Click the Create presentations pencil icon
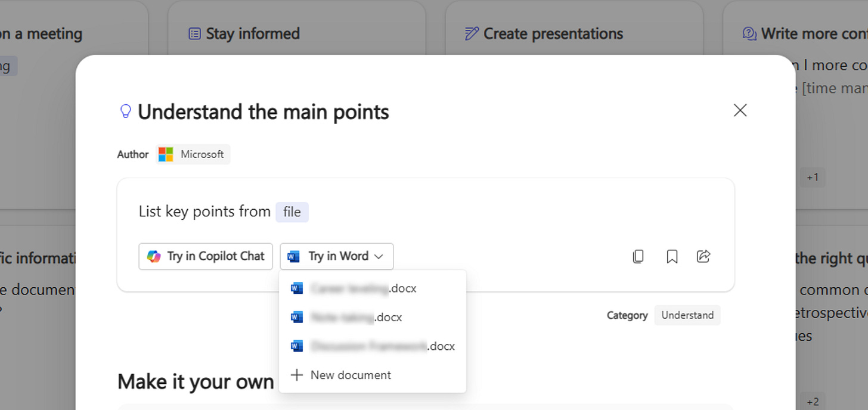Image resolution: width=868 pixels, height=410 pixels. (x=472, y=33)
